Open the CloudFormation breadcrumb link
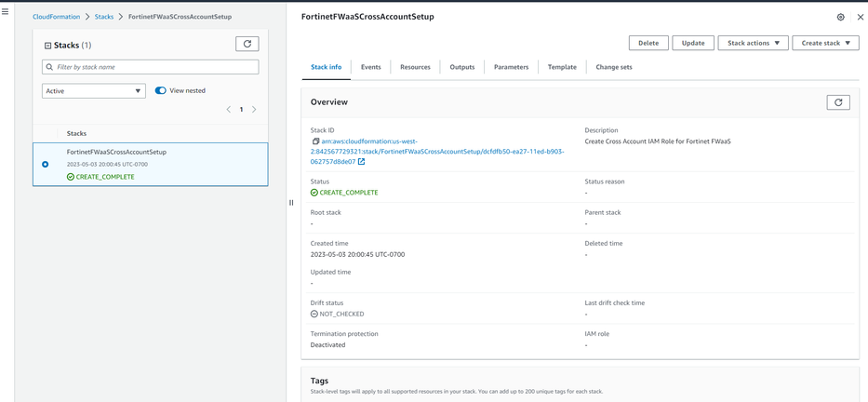Screen dimensions: 868x402 pyautogui.click(x=56, y=17)
